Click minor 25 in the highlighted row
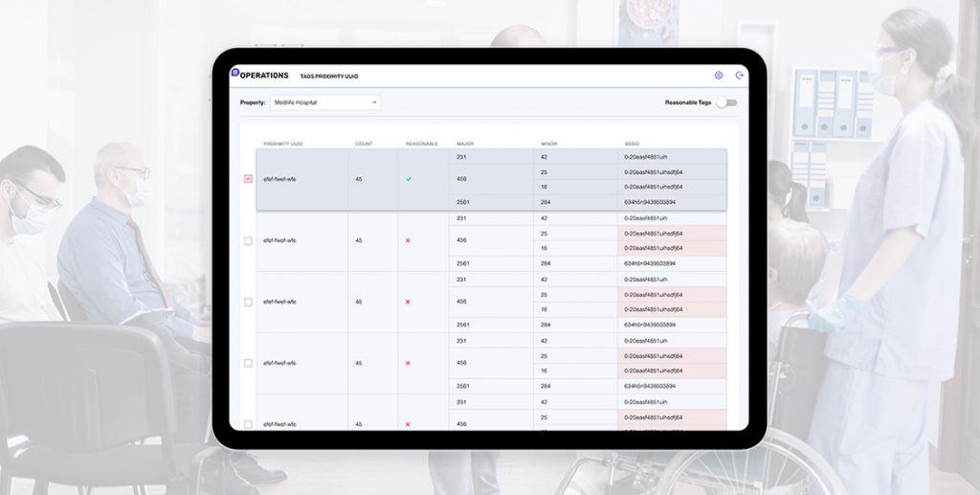Viewport: 980px width, 495px height. coord(545,172)
